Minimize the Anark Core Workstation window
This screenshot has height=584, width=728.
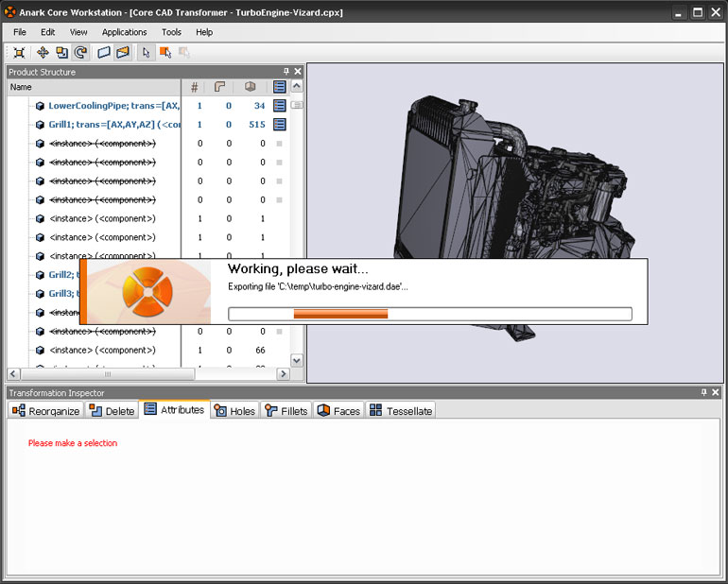(678, 12)
